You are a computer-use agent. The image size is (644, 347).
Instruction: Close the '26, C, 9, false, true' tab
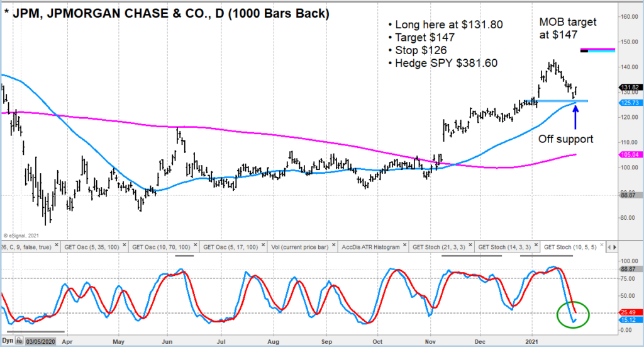click(57, 246)
